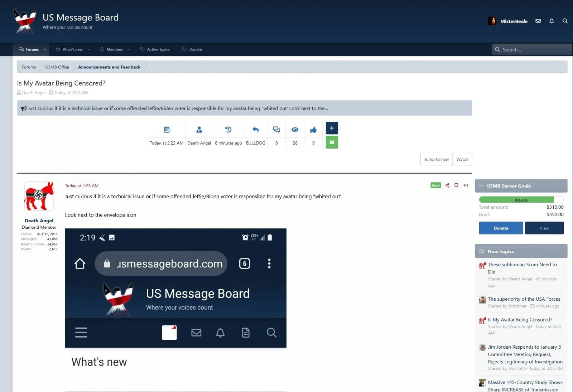Image resolution: width=573 pixels, height=392 pixels.
Task: Click avatar beside Jim Jordan topic
Action: coord(482,348)
